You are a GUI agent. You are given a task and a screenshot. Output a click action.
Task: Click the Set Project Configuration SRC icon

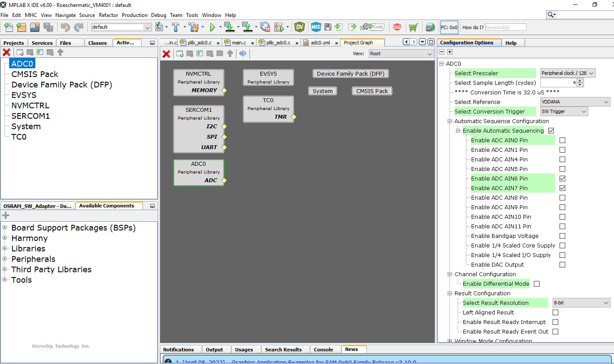[159, 27]
